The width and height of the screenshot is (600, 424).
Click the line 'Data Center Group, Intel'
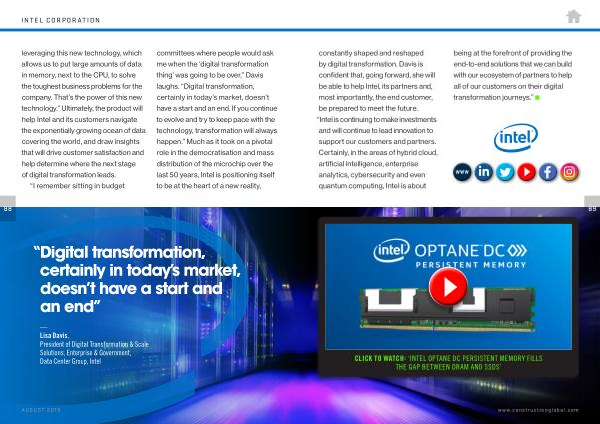click(x=70, y=361)
